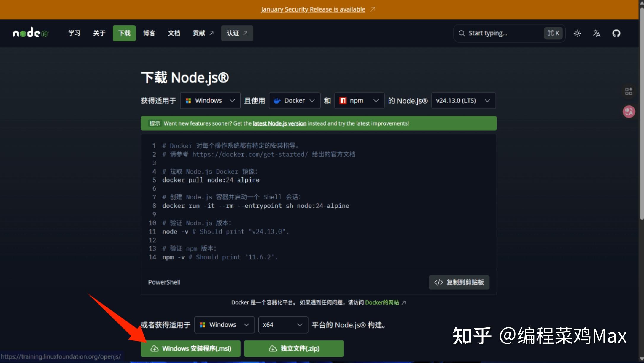This screenshot has width=644, height=363.
Task: Click the external arrow next to security release
Action: 373,9
